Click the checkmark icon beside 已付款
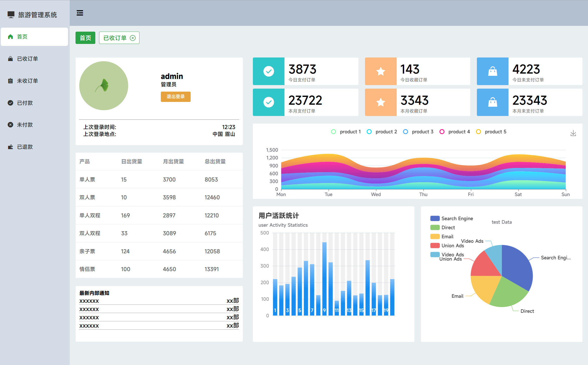 pyautogui.click(x=10, y=103)
